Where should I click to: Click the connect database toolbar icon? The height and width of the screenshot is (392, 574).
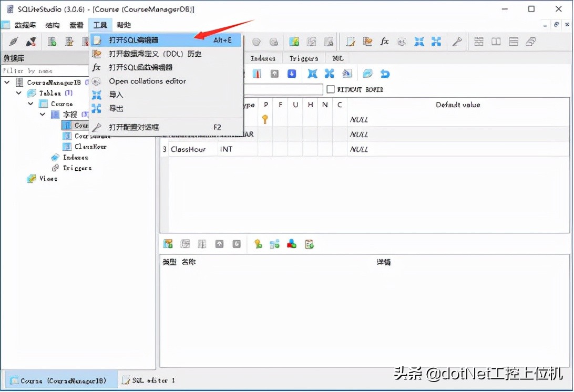tap(15, 42)
